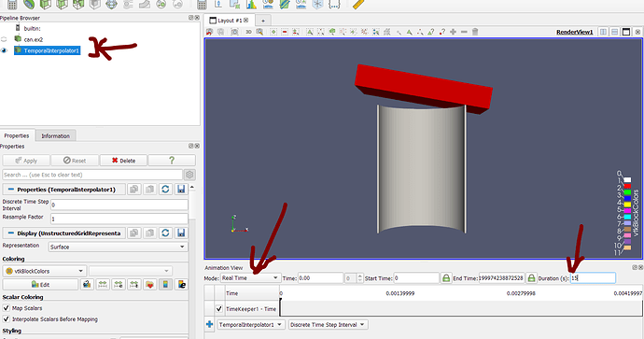Open the Discrete Time Step Interval dropdown
Screen dimensions: 644x339
329,325
